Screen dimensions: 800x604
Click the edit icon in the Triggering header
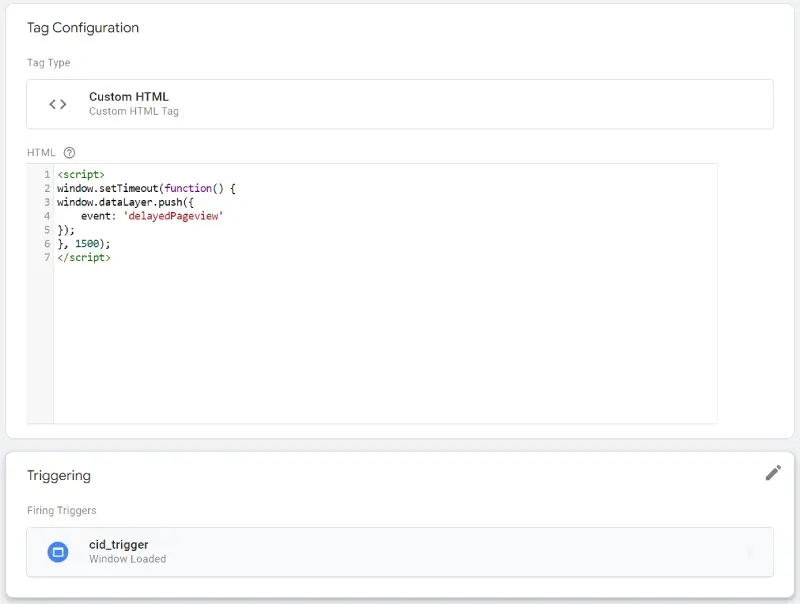[773, 472]
